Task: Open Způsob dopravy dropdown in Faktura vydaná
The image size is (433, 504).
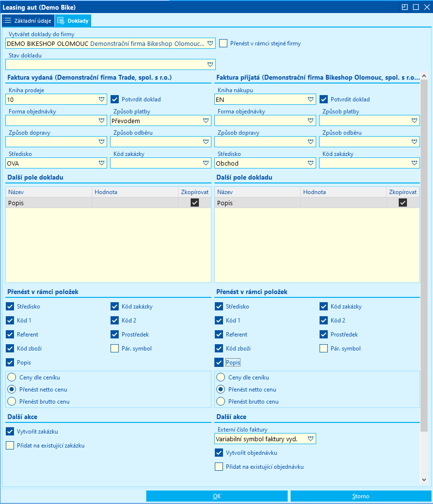Action: [101, 142]
